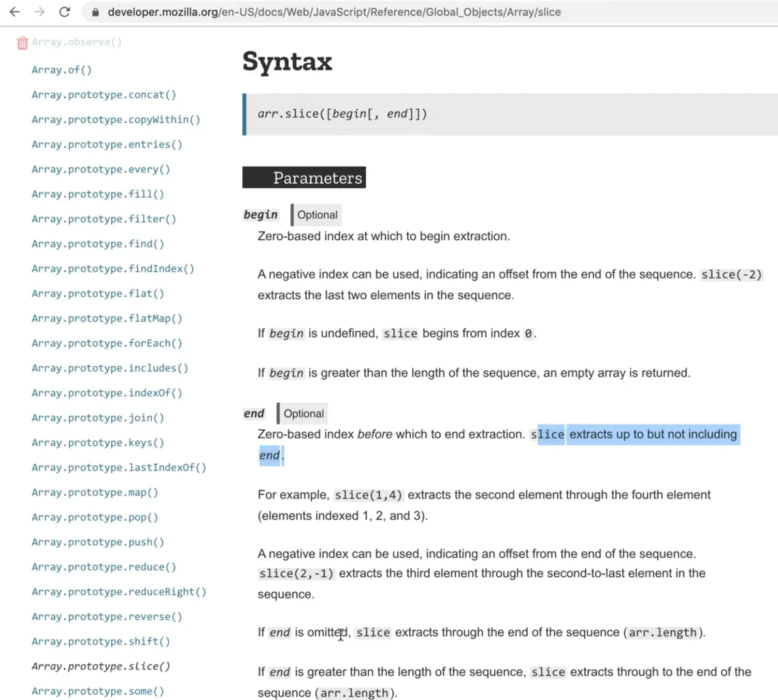Go to Array.prototype.filter() reference
This screenshot has height=700, width=778.
click(104, 219)
